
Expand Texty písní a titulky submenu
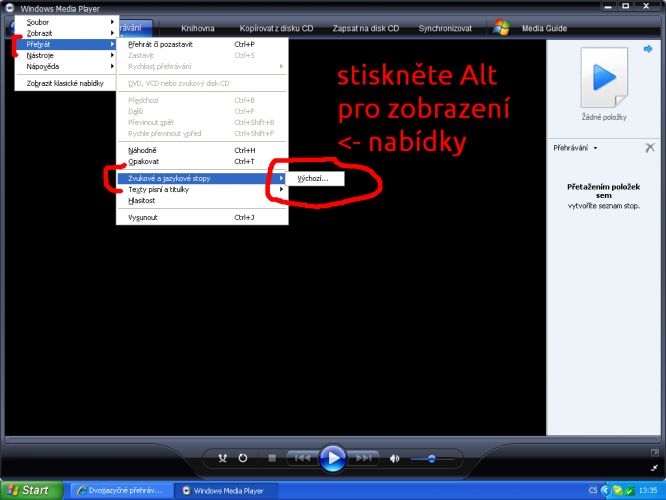tap(202, 189)
